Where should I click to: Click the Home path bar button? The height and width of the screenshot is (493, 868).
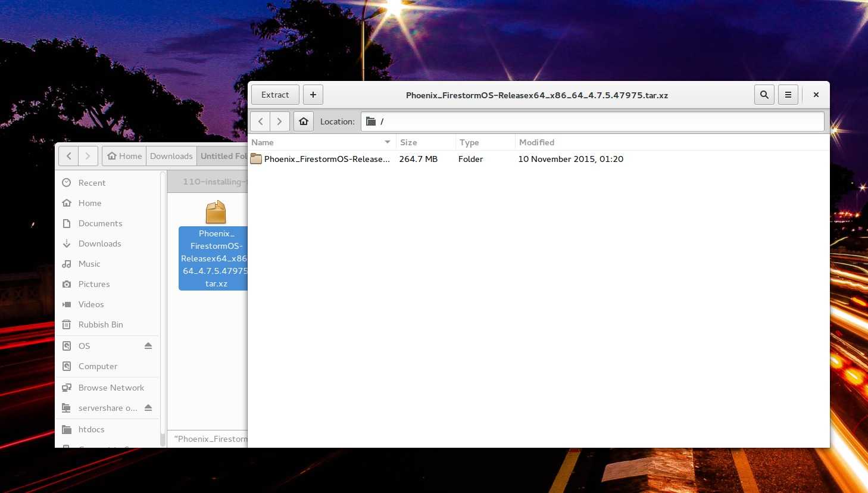click(x=124, y=156)
